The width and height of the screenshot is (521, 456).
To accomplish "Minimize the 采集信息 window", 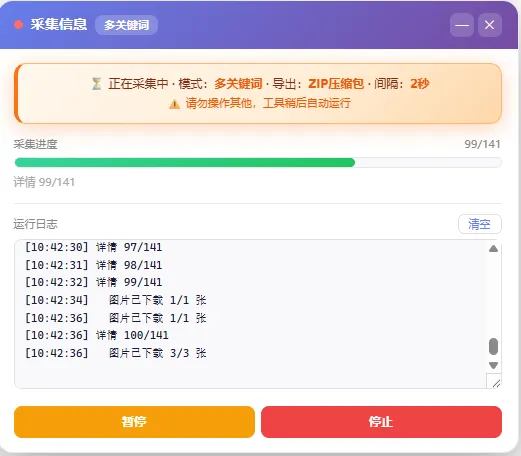I will point(462,25).
